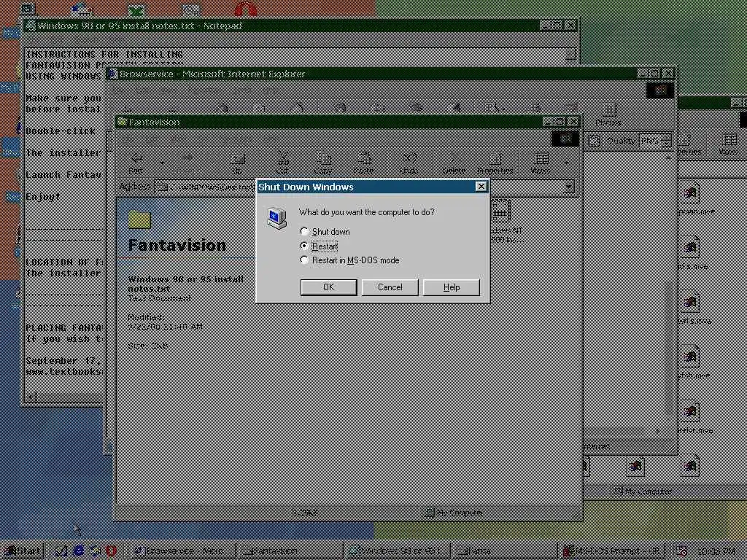This screenshot has width=747, height=560.
Task: Close the Shut Down Windows dialog
Action: 481,187
